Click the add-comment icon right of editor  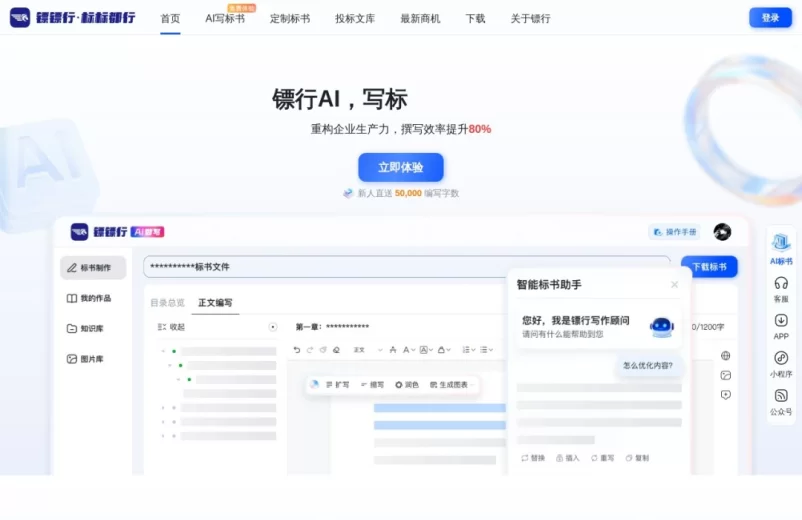coord(725,395)
